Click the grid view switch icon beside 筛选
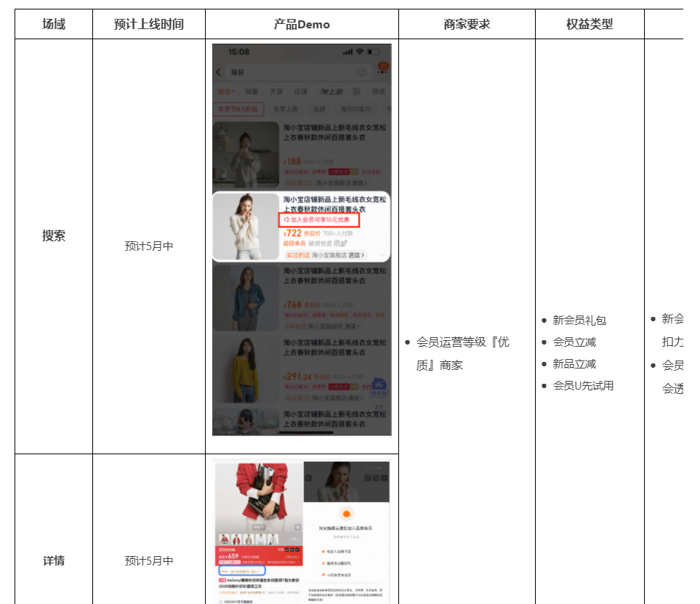The height and width of the screenshot is (604, 700). click(356, 92)
